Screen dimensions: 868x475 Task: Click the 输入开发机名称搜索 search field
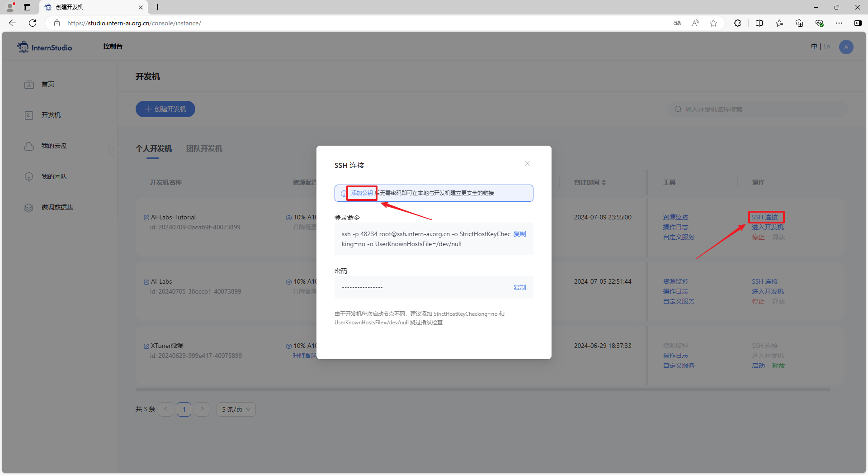tap(757, 109)
